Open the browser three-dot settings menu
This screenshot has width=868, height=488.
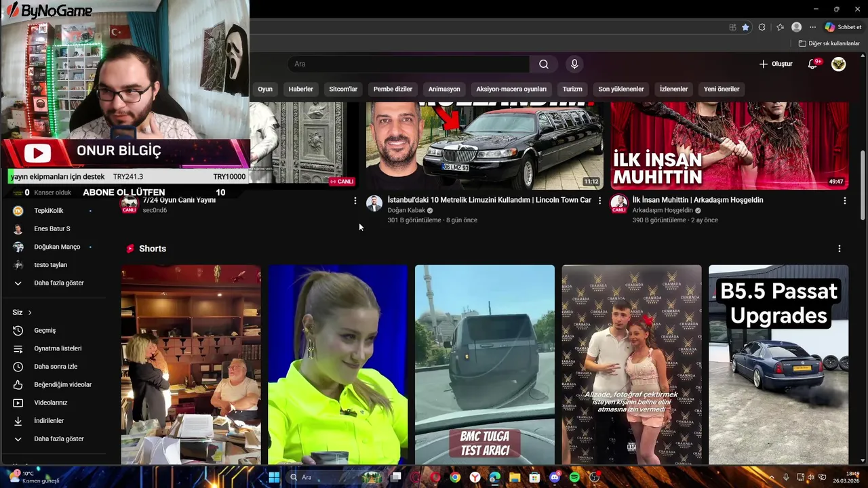[812, 27]
